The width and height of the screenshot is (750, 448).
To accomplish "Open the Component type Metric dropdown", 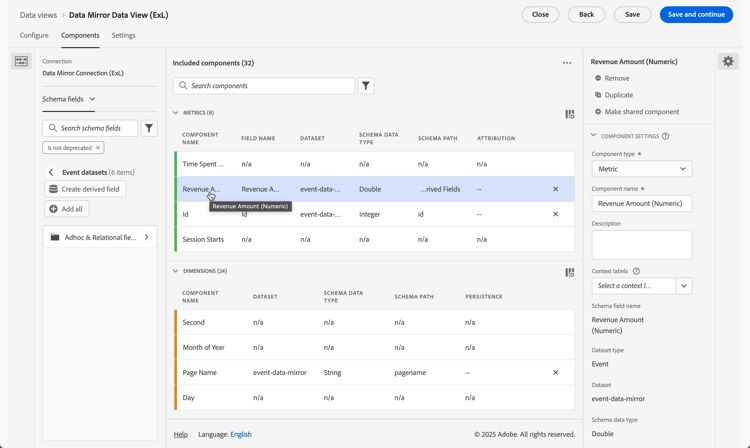I will (642, 169).
